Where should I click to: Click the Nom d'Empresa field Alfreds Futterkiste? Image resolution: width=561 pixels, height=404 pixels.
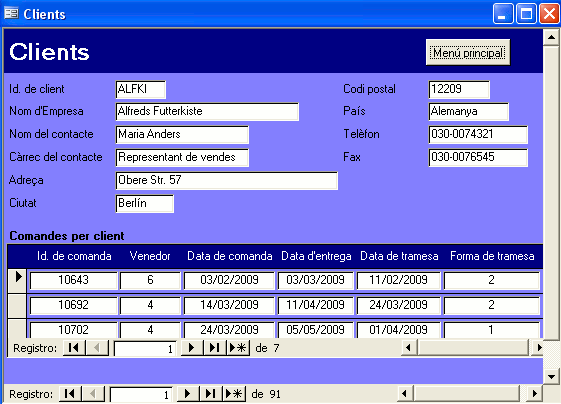(x=207, y=112)
